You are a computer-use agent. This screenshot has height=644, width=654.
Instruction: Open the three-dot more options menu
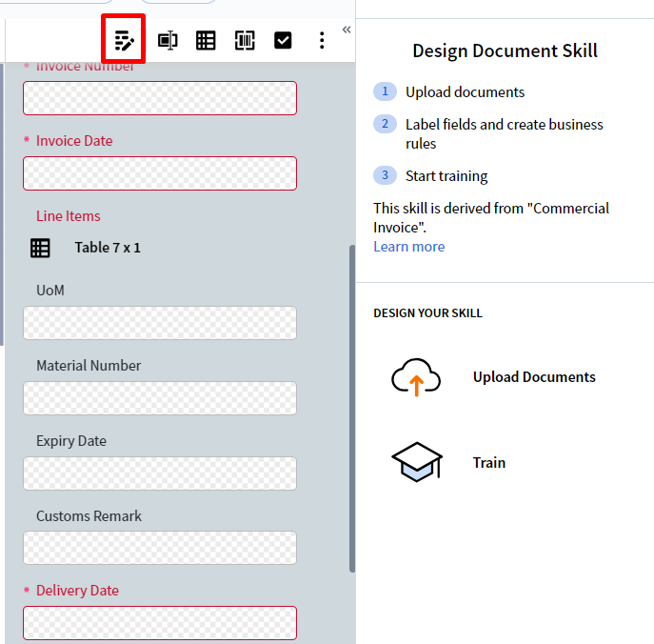pos(322,40)
